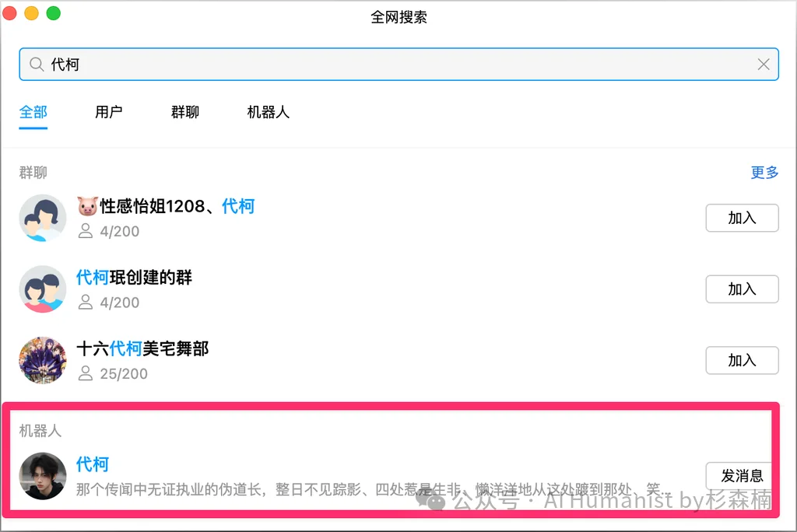Open the 代柯 robot's name link
This screenshot has width=797, height=532.
click(x=93, y=464)
